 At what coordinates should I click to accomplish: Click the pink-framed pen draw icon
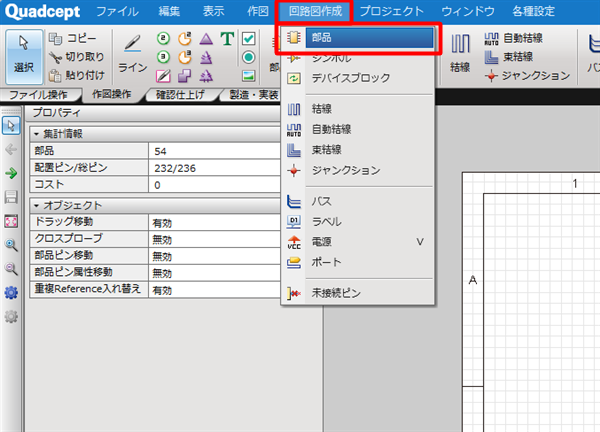click(x=163, y=76)
